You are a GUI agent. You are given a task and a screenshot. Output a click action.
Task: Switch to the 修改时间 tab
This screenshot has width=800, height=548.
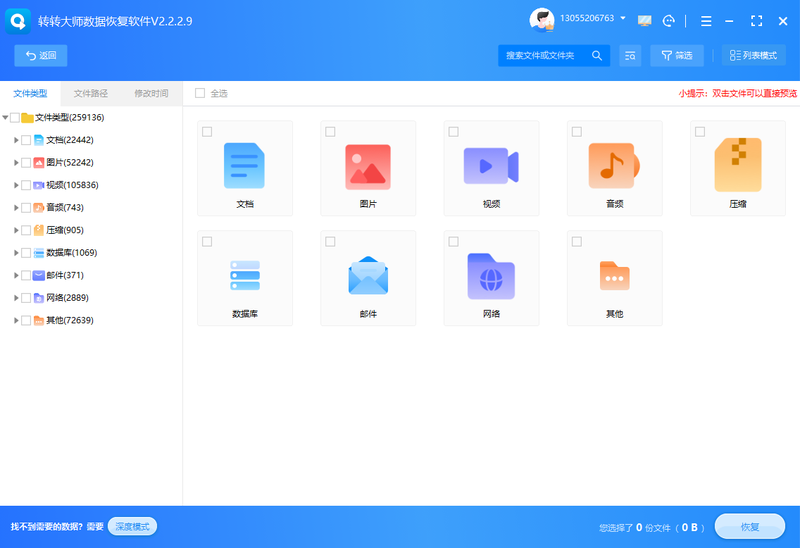click(x=152, y=93)
